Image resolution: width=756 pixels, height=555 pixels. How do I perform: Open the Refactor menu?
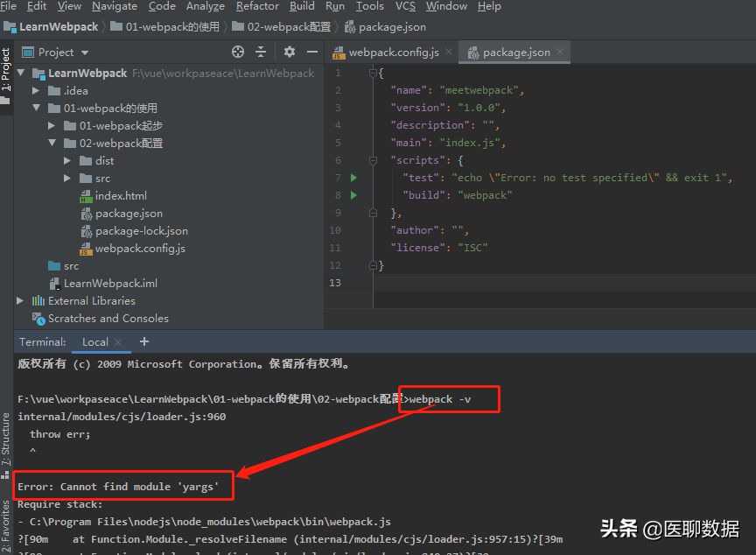click(x=257, y=6)
